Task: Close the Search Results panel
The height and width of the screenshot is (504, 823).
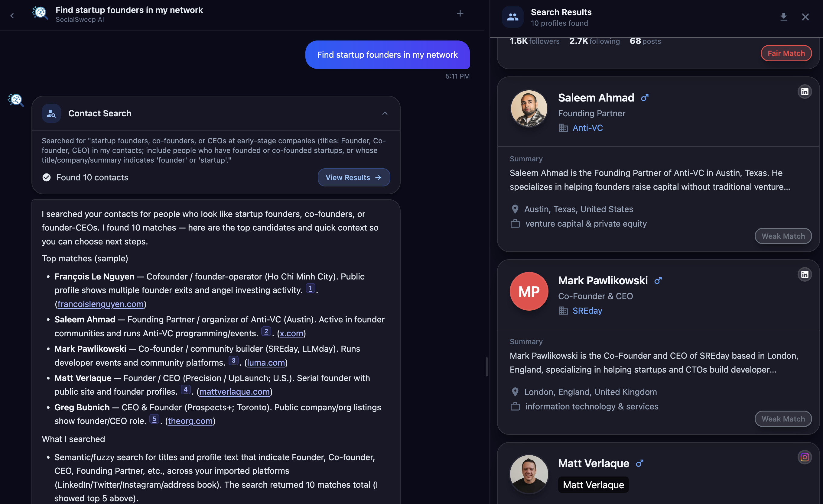Action: pyautogui.click(x=805, y=17)
